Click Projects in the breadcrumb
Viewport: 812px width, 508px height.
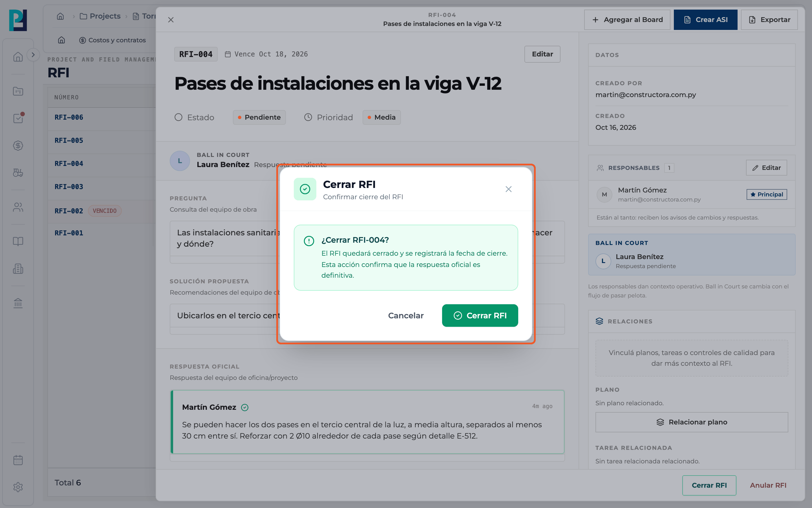coord(100,16)
